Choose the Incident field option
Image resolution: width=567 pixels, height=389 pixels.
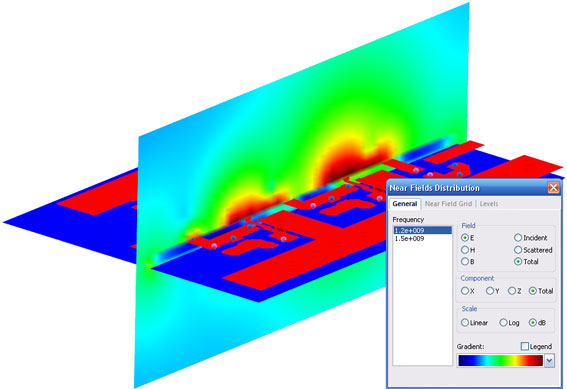530,238
